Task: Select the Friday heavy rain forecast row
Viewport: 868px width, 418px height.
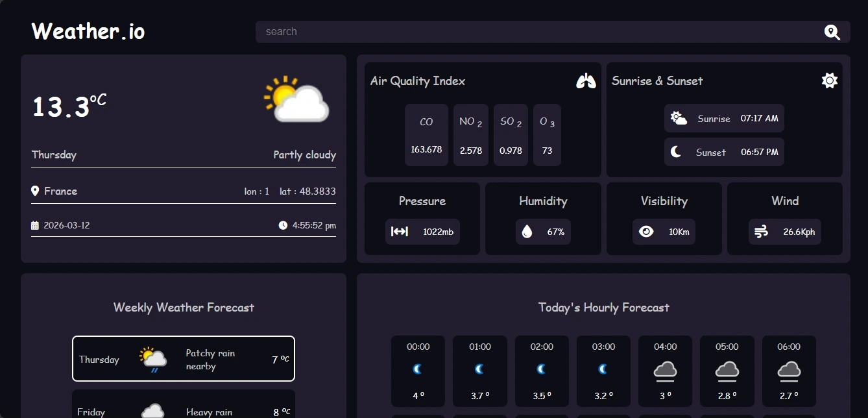Action: [x=183, y=409]
